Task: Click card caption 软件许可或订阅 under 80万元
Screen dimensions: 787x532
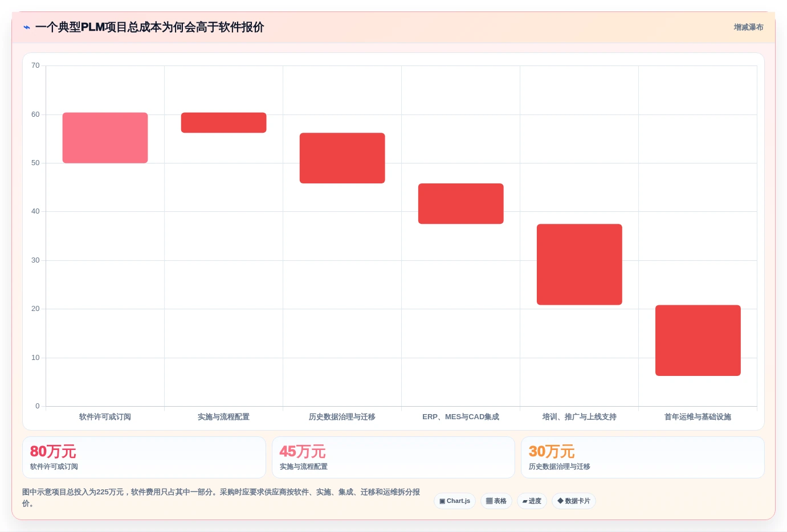Action: coord(54,466)
